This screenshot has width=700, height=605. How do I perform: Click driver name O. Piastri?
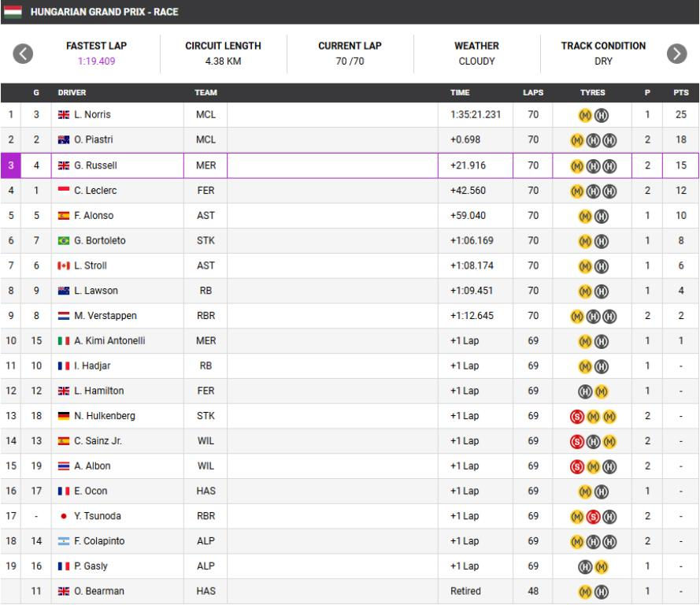tap(93, 139)
